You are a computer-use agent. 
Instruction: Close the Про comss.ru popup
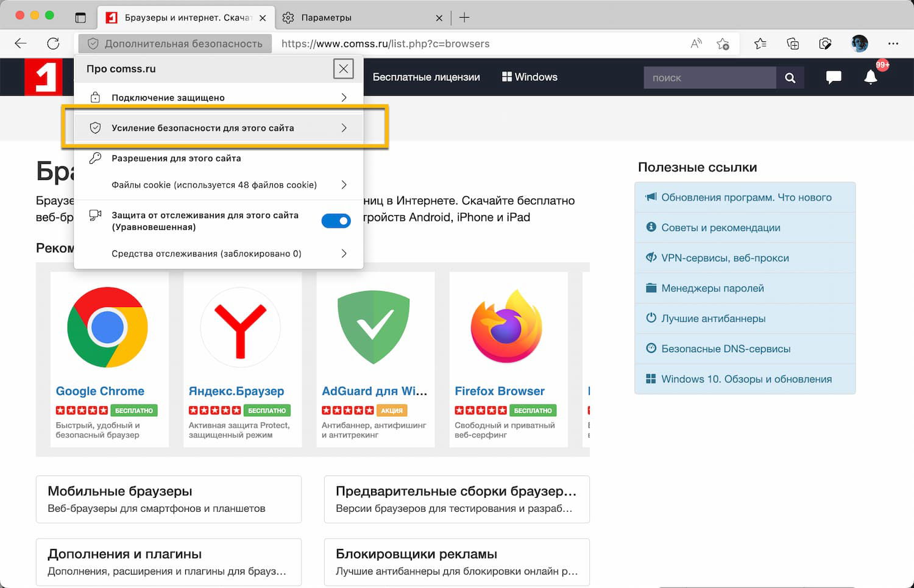pyautogui.click(x=344, y=69)
